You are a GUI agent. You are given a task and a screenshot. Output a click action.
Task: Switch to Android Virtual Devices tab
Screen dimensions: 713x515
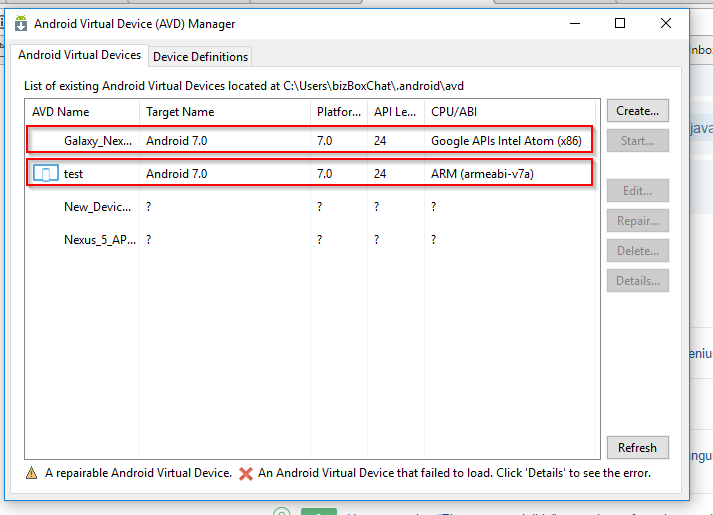tap(80, 55)
